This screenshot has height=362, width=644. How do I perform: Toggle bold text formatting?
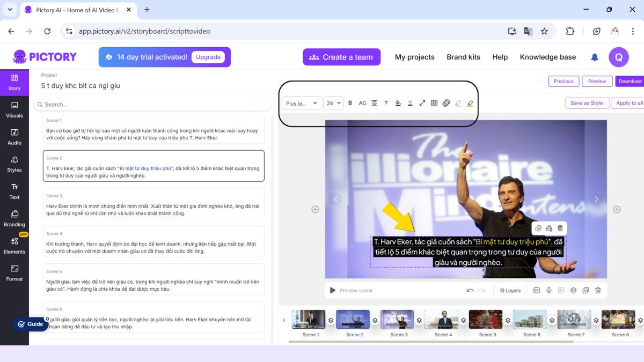tap(350, 103)
